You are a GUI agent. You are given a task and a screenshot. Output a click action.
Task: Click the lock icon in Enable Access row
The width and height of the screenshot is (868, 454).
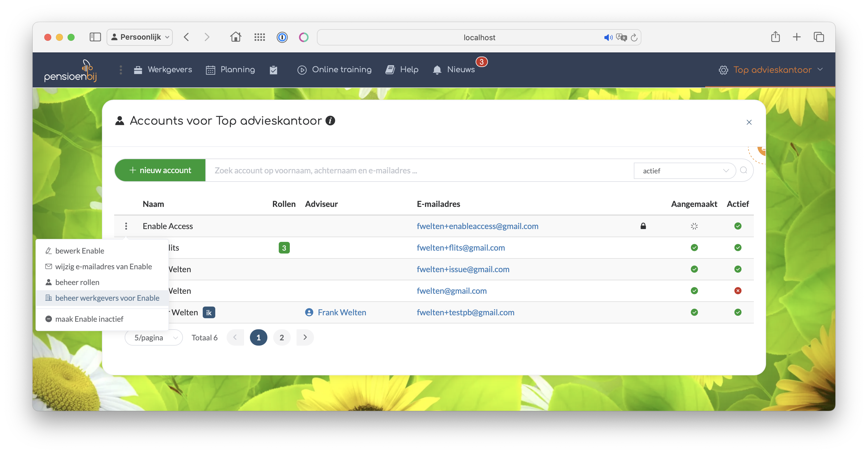643,226
